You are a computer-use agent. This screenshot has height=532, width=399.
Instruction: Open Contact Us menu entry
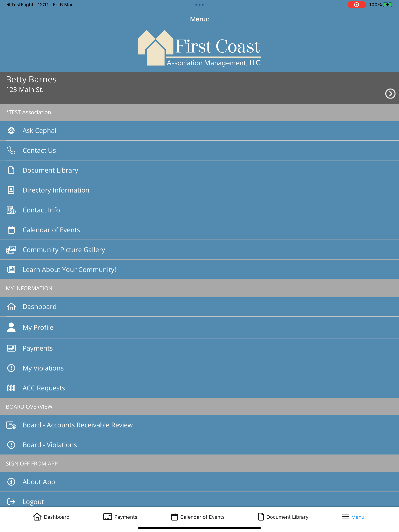click(x=199, y=150)
